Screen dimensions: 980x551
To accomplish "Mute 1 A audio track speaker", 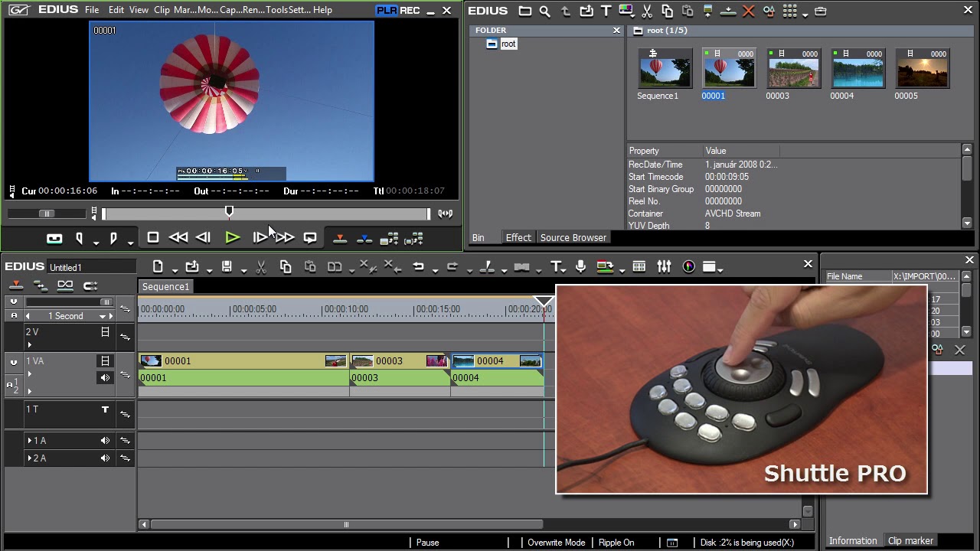I will coord(105,441).
